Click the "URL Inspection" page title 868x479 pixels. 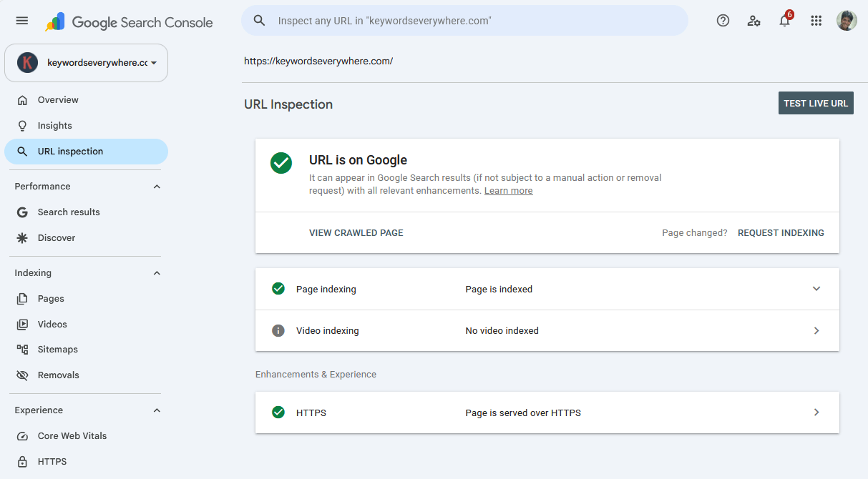288,104
